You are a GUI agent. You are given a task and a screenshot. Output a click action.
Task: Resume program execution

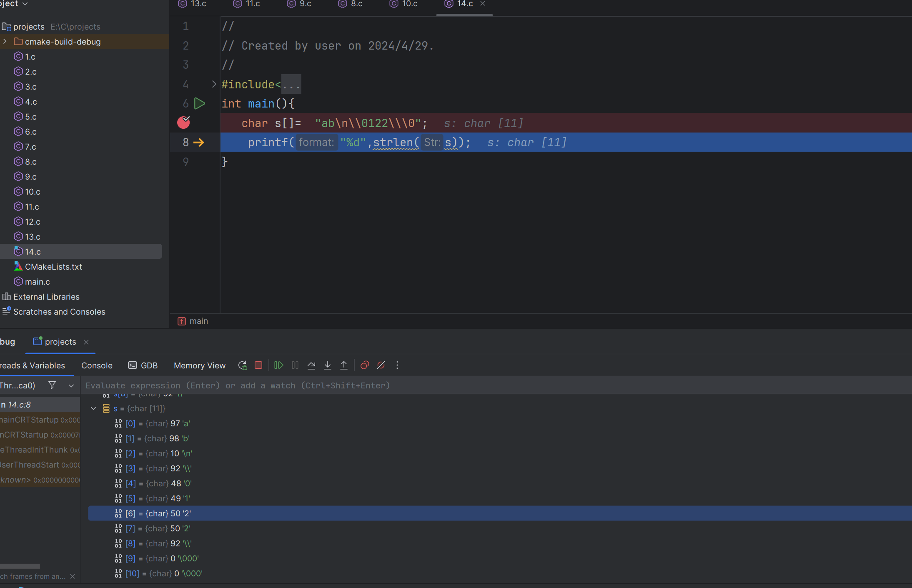click(x=279, y=365)
